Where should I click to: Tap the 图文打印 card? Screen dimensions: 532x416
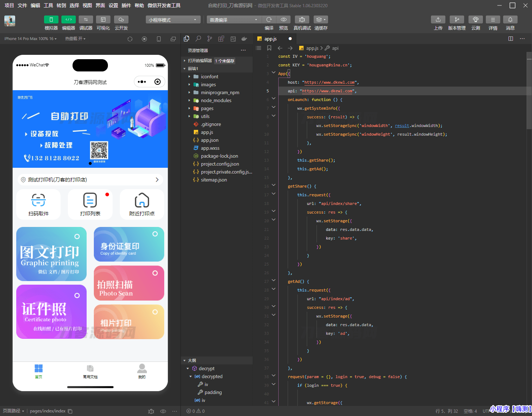click(x=51, y=254)
